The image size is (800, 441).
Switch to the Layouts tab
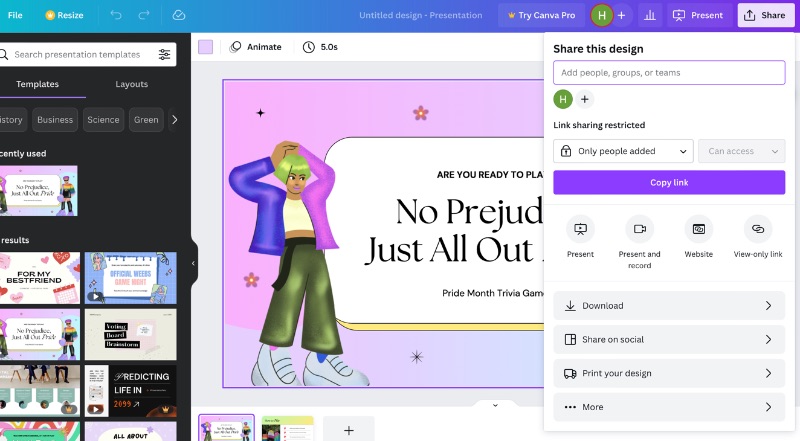(132, 84)
